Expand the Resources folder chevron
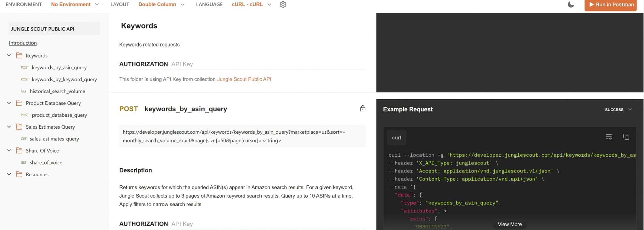Viewport: 644px width, 230px height. pos(9,174)
